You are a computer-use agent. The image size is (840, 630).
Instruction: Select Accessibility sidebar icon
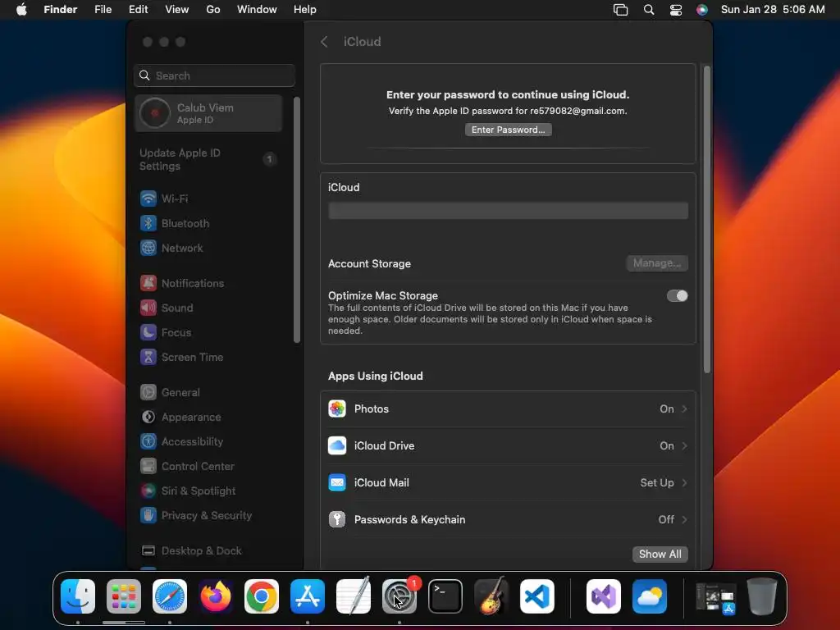point(148,442)
